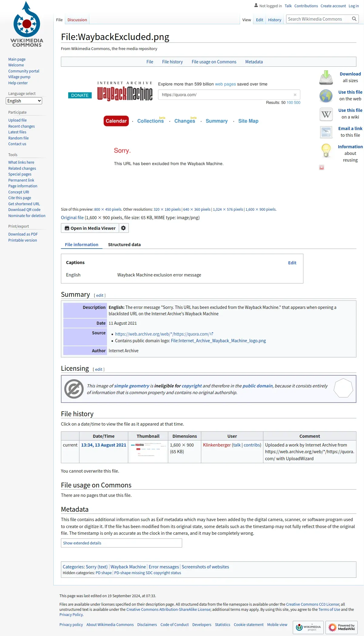The width and height of the screenshot is (364, 636).
Task: Open Internet_Archive_Wayback_Machine_logo.png file link
Action: 218,341
